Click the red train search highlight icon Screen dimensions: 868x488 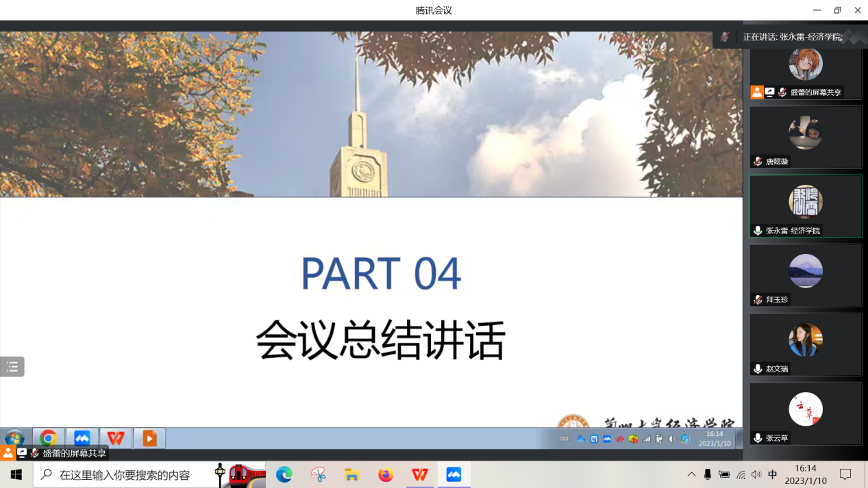click(x=238, y=474)
